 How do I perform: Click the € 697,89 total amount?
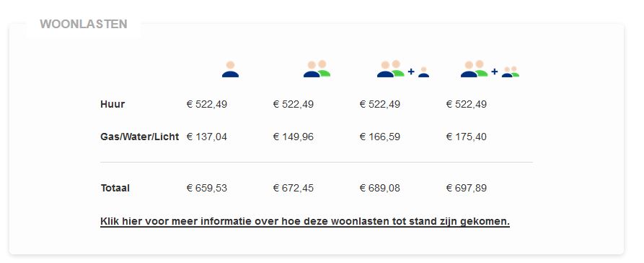[x=467, y=188]
